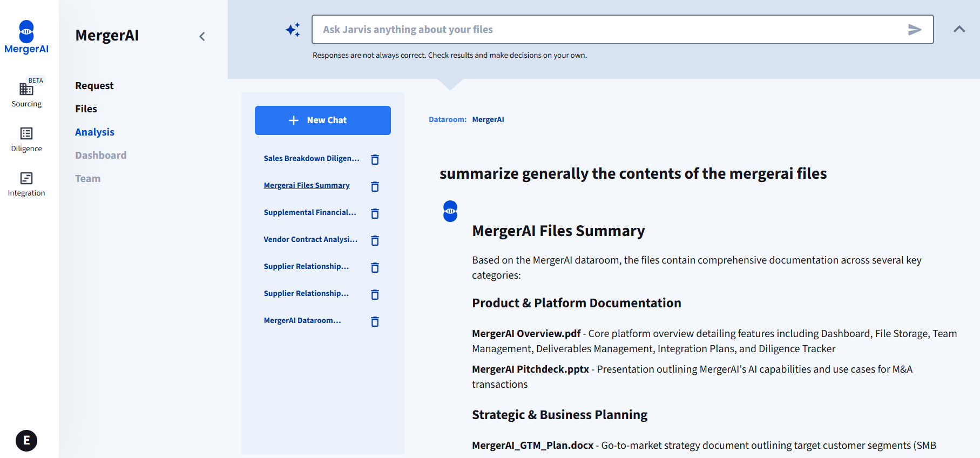Screen dimensions: 980x458
Task: Click MergerAI_GTM_Plan.docx file name
Action: point(532,446)
